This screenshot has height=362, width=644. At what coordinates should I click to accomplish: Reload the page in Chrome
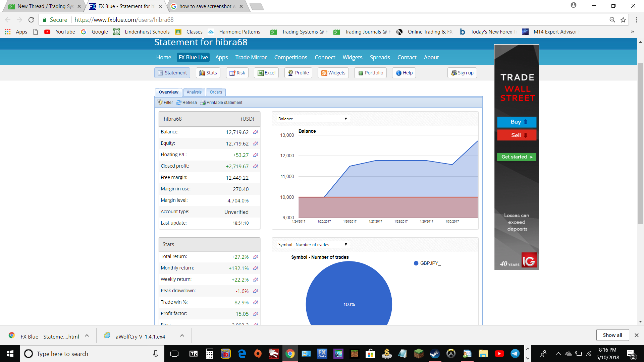(31, 20)
